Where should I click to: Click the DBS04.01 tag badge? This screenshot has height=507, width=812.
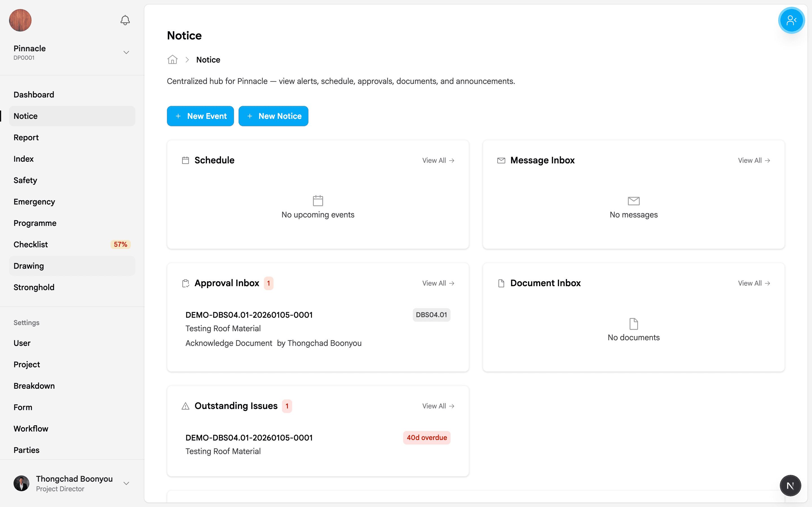click(x=431, y=315)
